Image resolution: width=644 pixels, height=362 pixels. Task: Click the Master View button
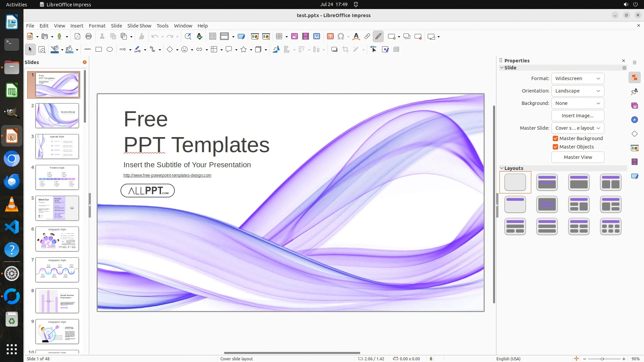pyautogui.click(x=578, y=157)
